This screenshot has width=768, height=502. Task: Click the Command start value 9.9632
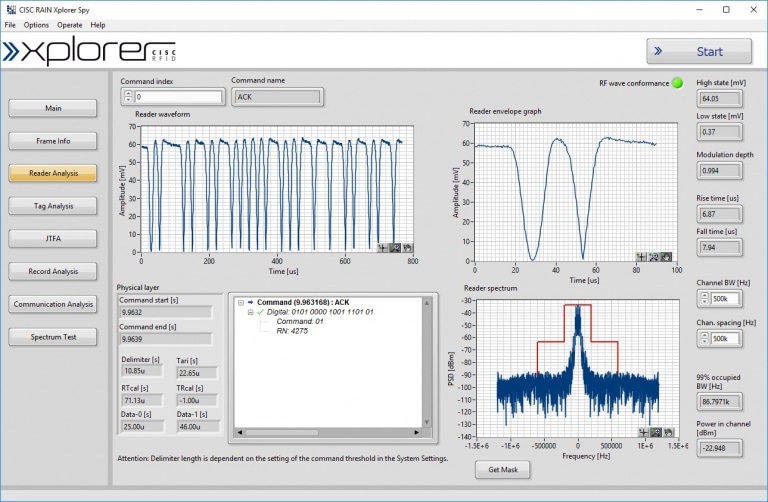(166, 312)
